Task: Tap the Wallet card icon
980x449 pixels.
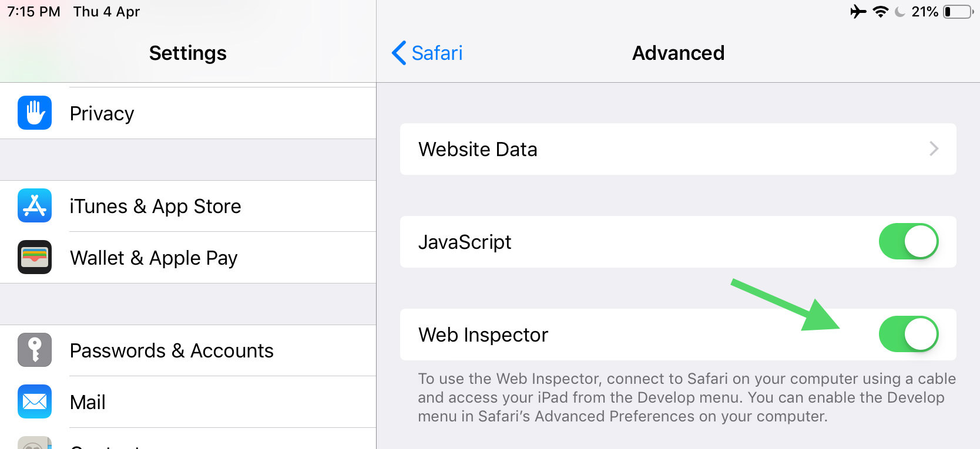Action: (35, 257)
